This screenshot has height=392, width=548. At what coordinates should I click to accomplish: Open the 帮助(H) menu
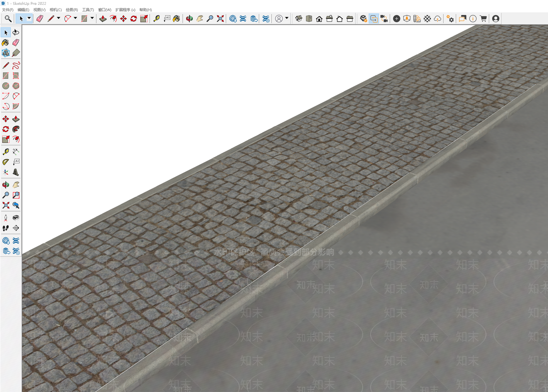coord(146,10)
